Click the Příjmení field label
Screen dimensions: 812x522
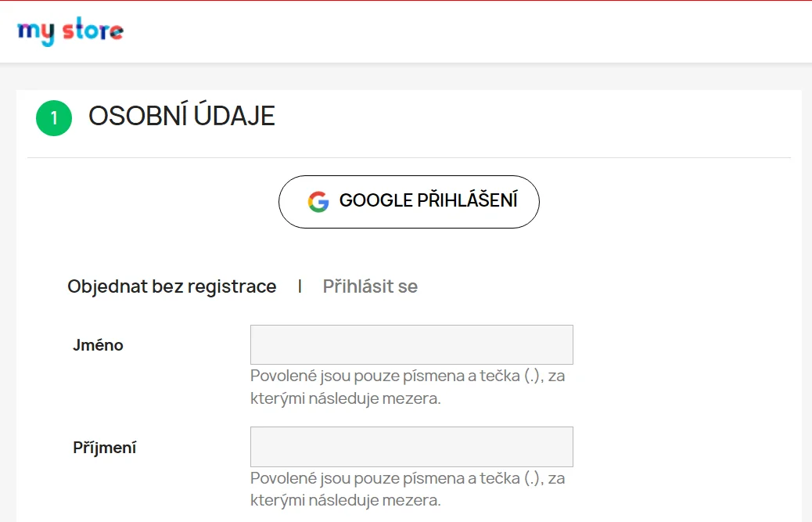click(105, 448)
